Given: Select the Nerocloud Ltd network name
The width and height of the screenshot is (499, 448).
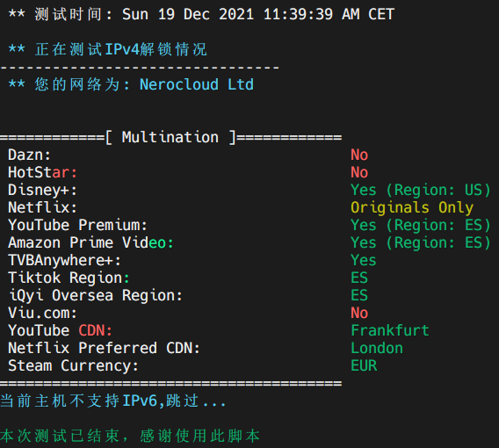Looking at the screenshot, I should click(x=197, y=84).
